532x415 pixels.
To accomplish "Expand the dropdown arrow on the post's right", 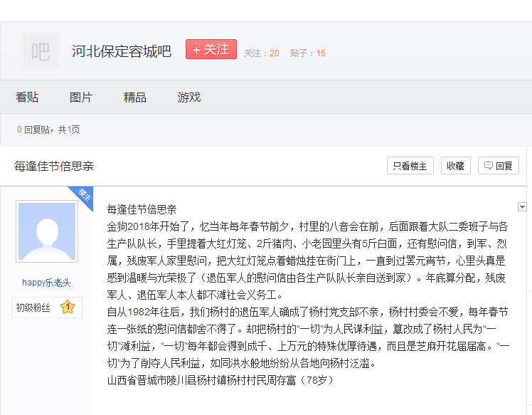I will click(522, 207).
